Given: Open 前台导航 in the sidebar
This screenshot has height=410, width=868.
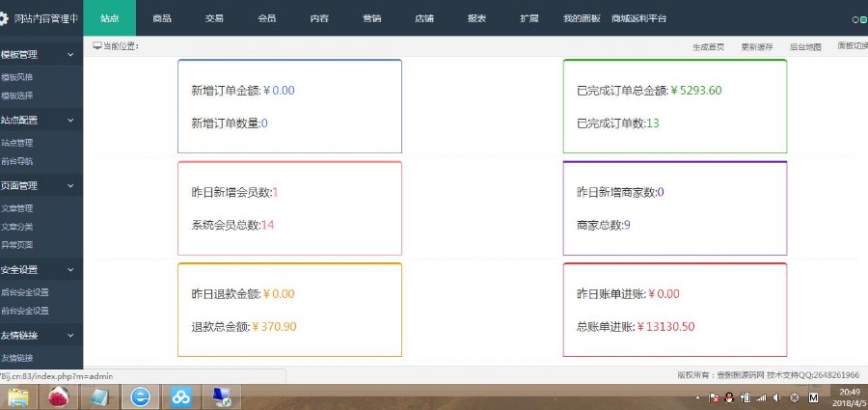Looking at the screenshot, I should tap(16, 162).
